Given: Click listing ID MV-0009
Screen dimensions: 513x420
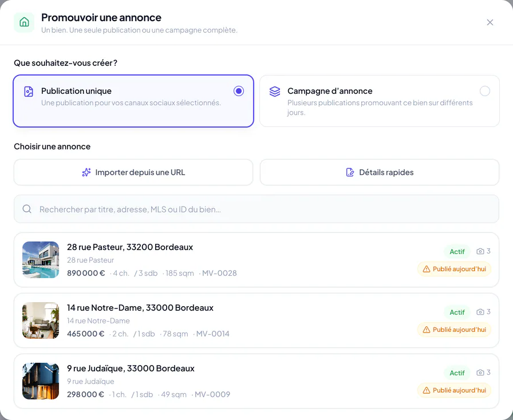Looking at the screenshot, I should (212, 394).
